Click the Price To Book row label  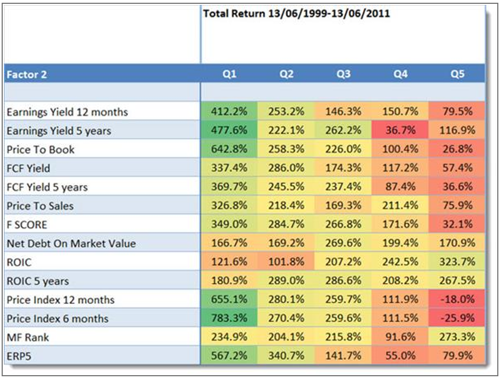tap(40, 149)
